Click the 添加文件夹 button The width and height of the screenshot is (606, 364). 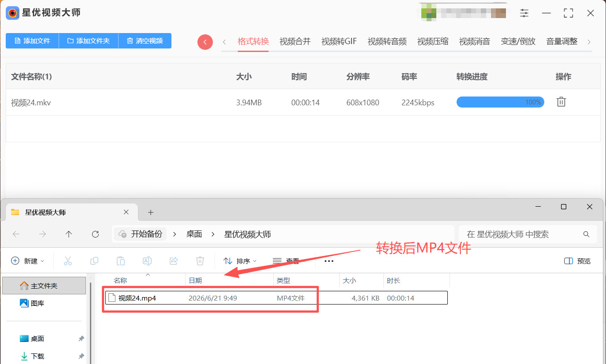pos(89,41)
